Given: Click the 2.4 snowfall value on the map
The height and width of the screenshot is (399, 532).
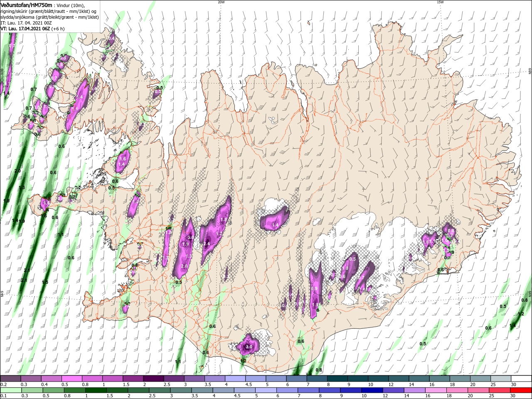Looking at the screenshot, I should (207, 244).
